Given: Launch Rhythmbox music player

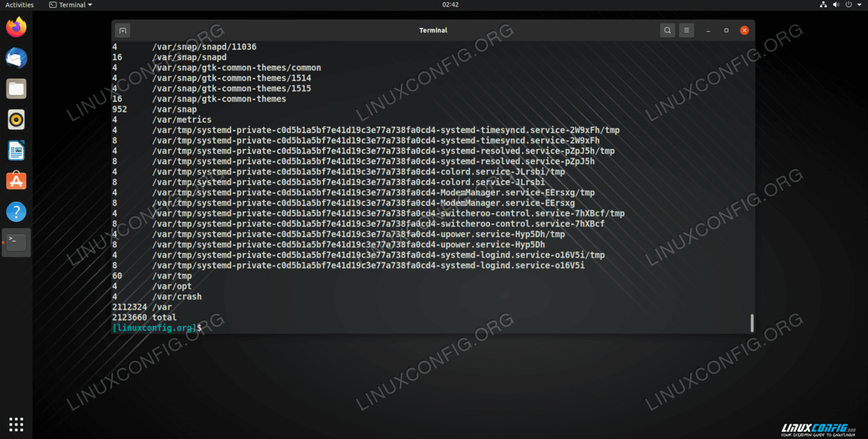Looking at the screenshot, I should tap(16, 119).
